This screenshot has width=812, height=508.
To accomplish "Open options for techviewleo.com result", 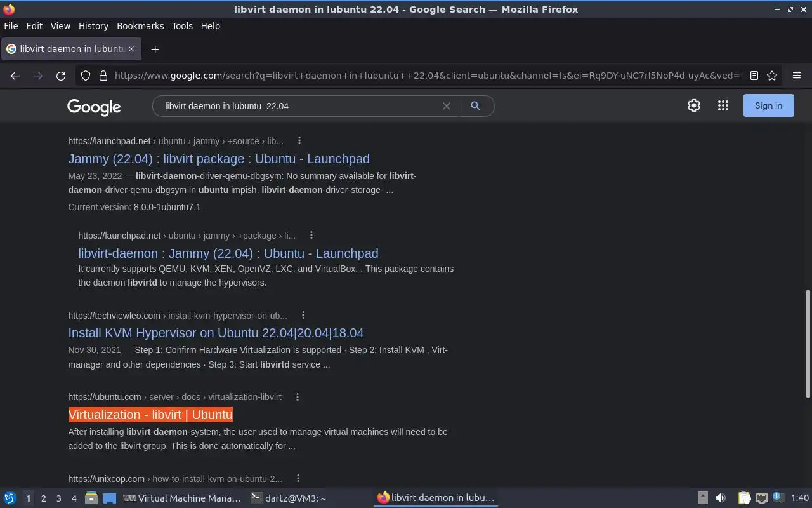I will pos(303,316).
